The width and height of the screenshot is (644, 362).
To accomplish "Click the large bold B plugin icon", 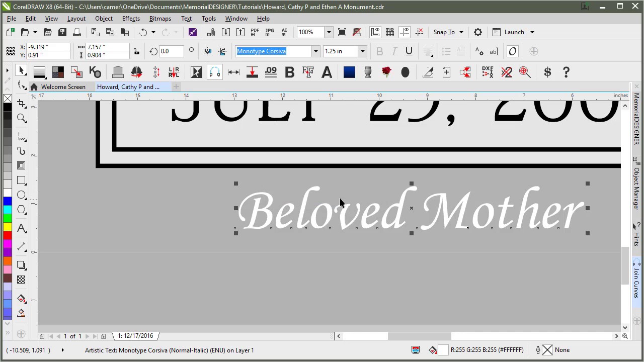I will tap(289, 72).
